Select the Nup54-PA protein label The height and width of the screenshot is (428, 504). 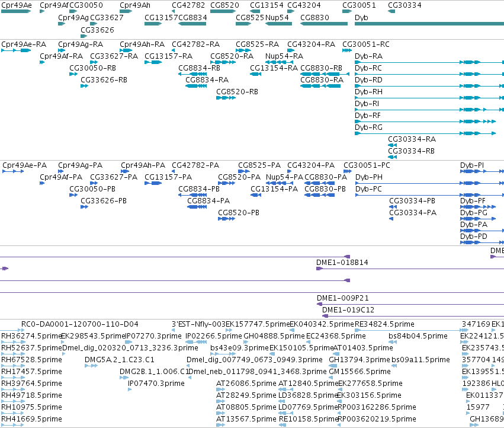[284, 177]
